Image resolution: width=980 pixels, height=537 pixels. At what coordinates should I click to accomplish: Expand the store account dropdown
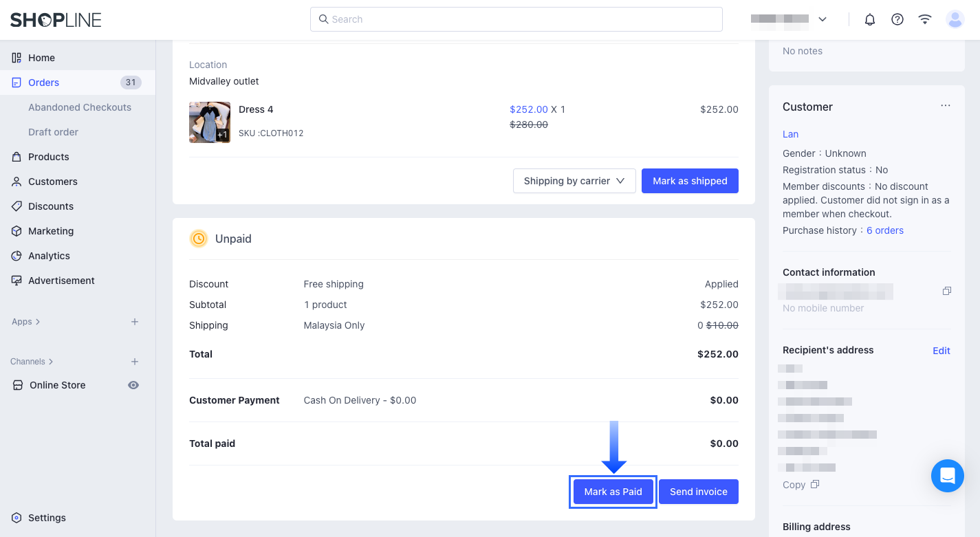[790, 19]
